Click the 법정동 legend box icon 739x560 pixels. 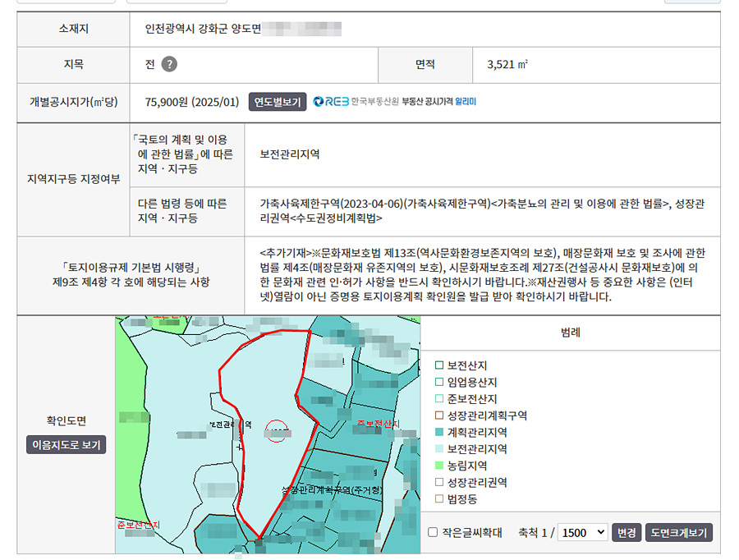tap(439, 499)
